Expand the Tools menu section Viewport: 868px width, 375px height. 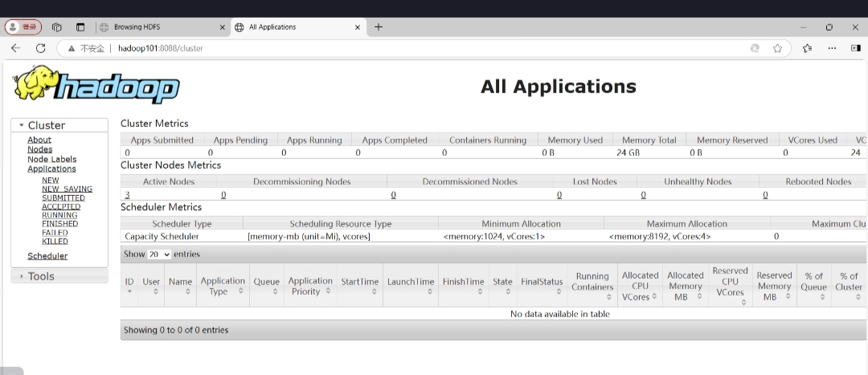pyautogui.click(x=59, y=276)
